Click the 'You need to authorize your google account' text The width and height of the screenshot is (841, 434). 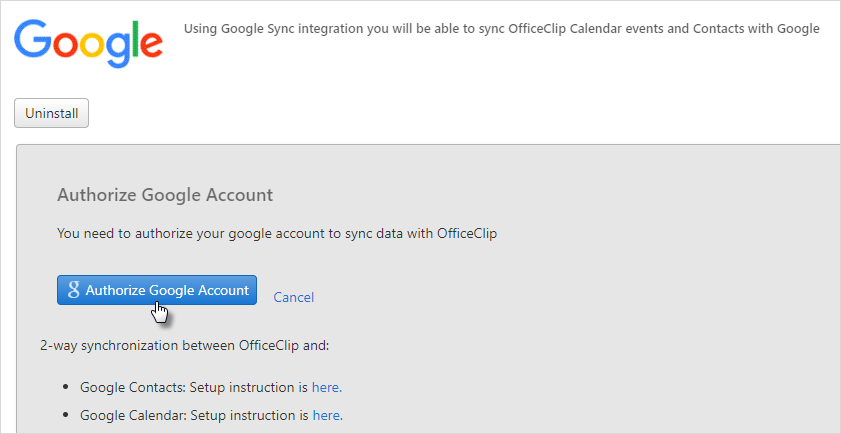click(277, 234)
